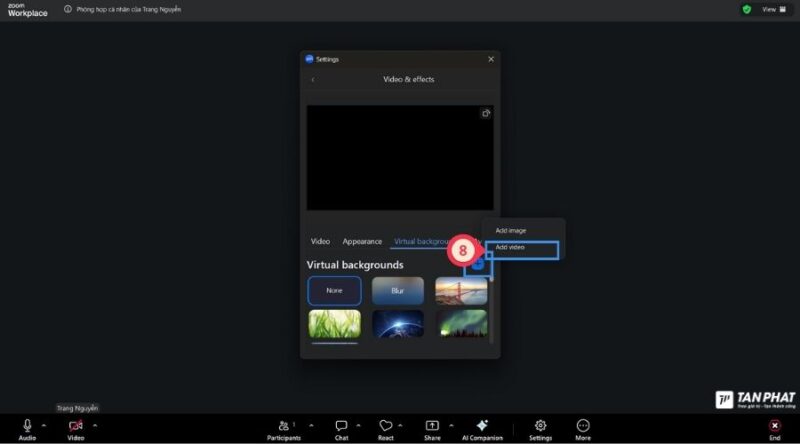Select Add image from popup menu
This screenshot has width=800, height=444.
point(510,230)
